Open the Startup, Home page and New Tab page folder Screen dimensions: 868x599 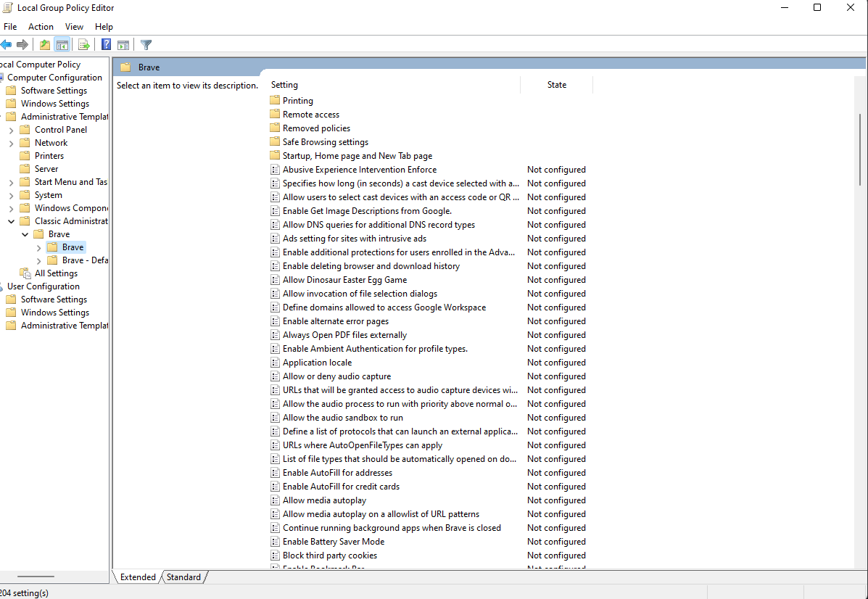point(357,156)
